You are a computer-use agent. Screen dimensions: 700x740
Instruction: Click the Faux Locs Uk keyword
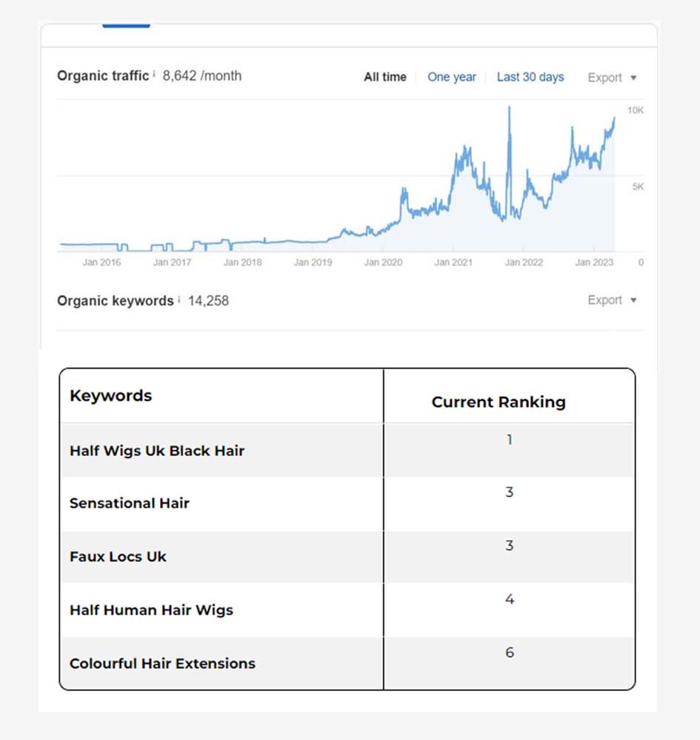tap(118, 556)
